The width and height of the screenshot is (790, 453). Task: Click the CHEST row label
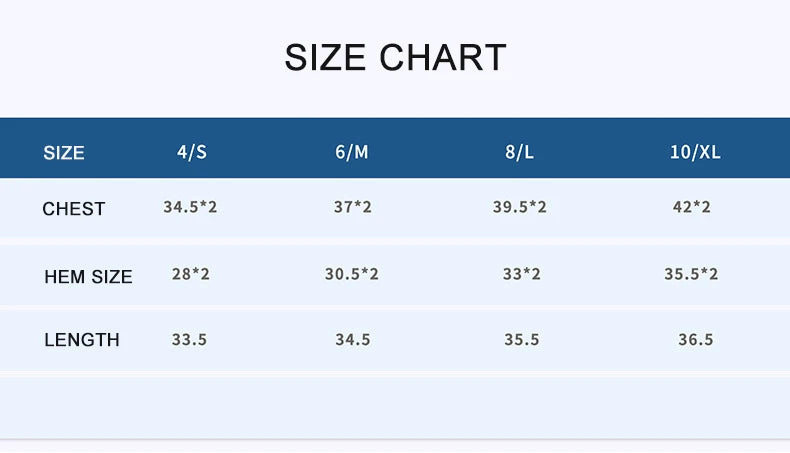[x=74, y=209]
